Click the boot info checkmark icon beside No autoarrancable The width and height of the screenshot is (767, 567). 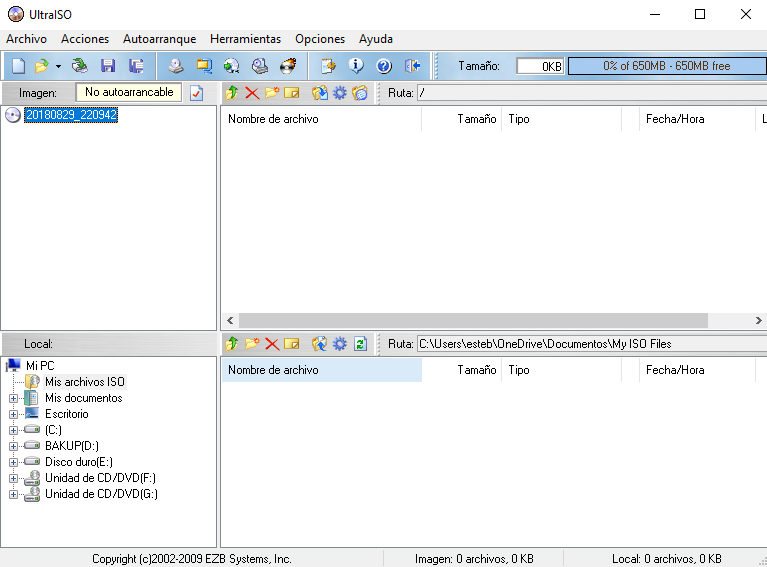tap(197, 92)
